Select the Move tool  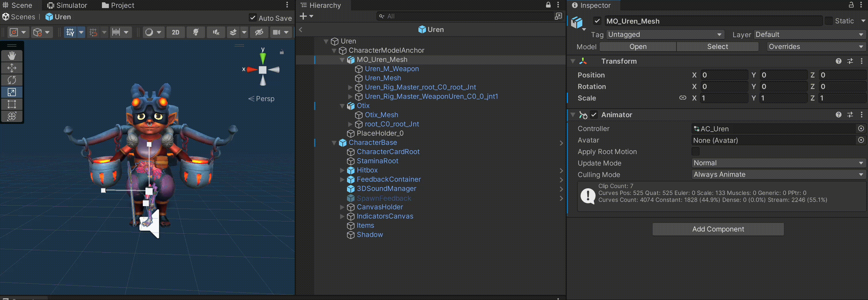pos(12,68)
